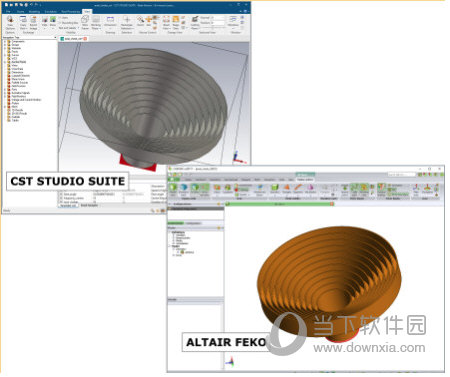Select Lumped Elements in CST tree
Image resolution: width=450 pixels, height=377 pixels.
pyautogui.click(x=21, y=76)
